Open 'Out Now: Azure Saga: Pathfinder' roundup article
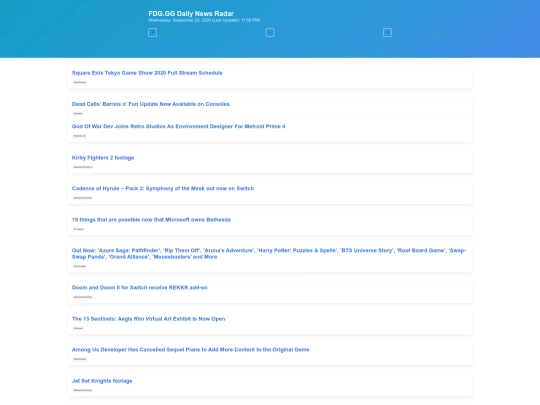 (269, 253)
